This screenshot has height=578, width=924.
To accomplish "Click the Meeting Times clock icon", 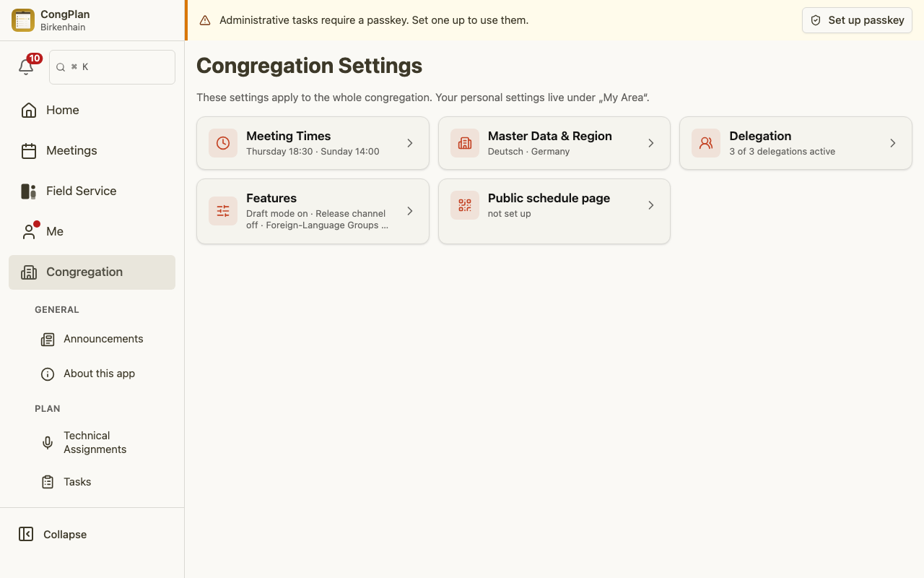I will [x=223, y=143].
